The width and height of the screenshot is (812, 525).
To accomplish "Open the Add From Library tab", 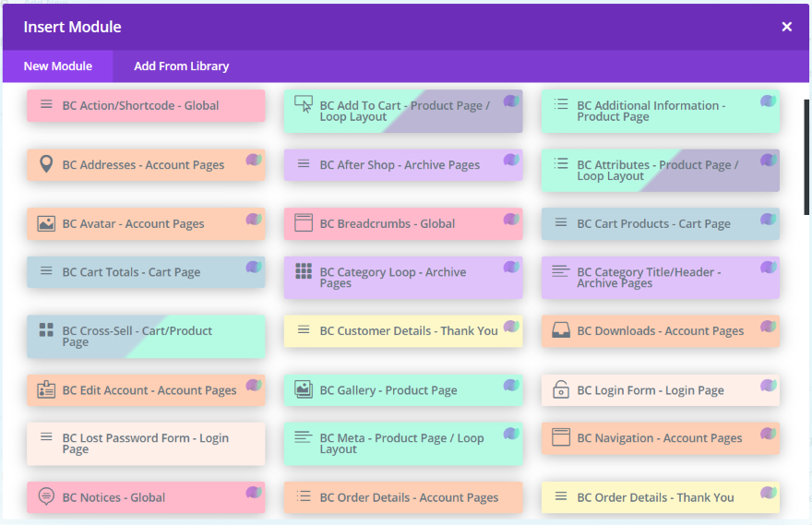I will (x=181, y=66).
